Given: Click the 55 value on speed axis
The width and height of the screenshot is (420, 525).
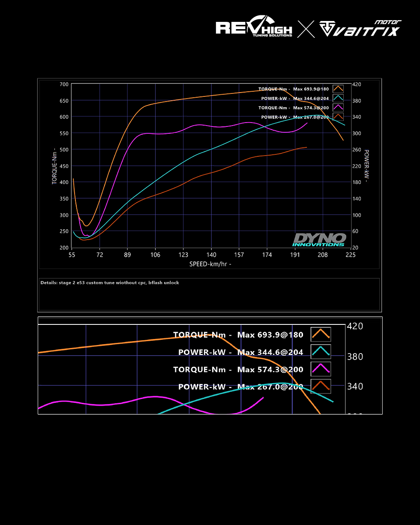Looking at the screenshot, I should [72, 255].
